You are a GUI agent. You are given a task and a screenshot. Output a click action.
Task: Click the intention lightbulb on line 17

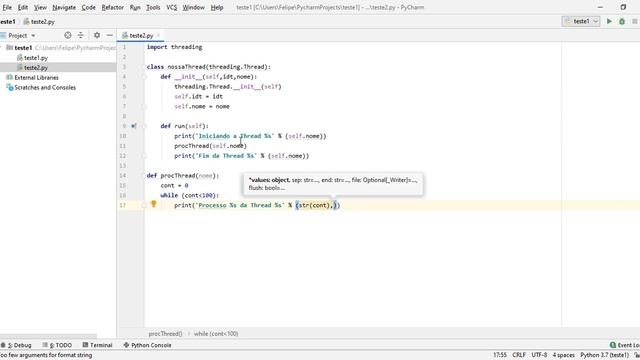pyautogui.click(x=153, y=204)
